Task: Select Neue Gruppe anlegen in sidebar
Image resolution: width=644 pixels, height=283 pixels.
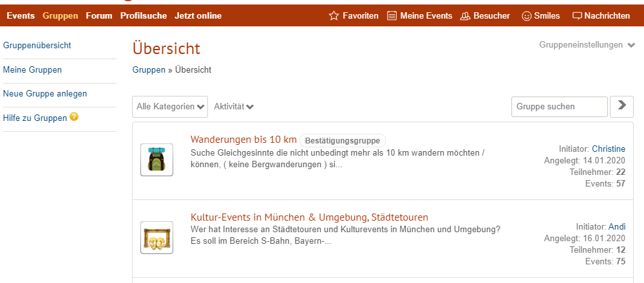Action: 45,93
